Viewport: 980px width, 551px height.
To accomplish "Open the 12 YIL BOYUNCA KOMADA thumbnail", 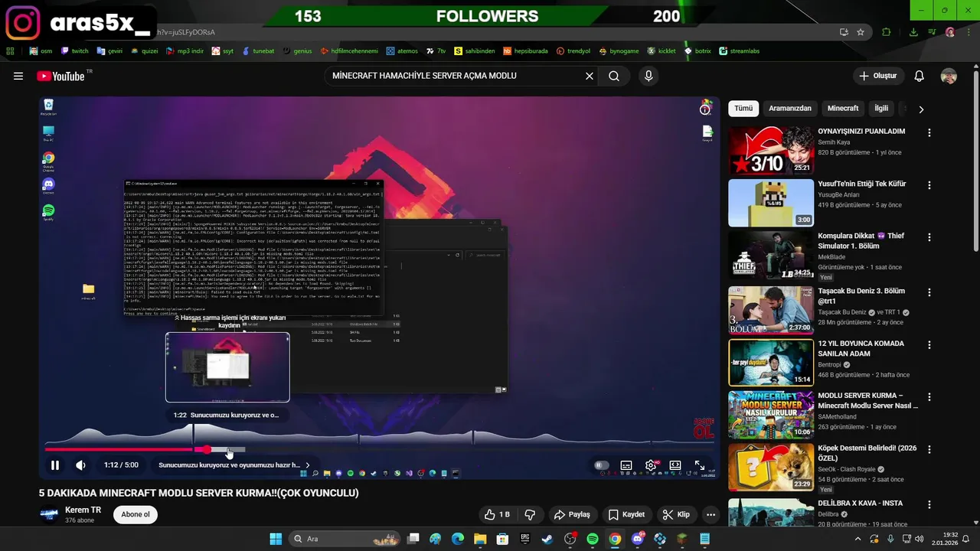I will 771,362.
